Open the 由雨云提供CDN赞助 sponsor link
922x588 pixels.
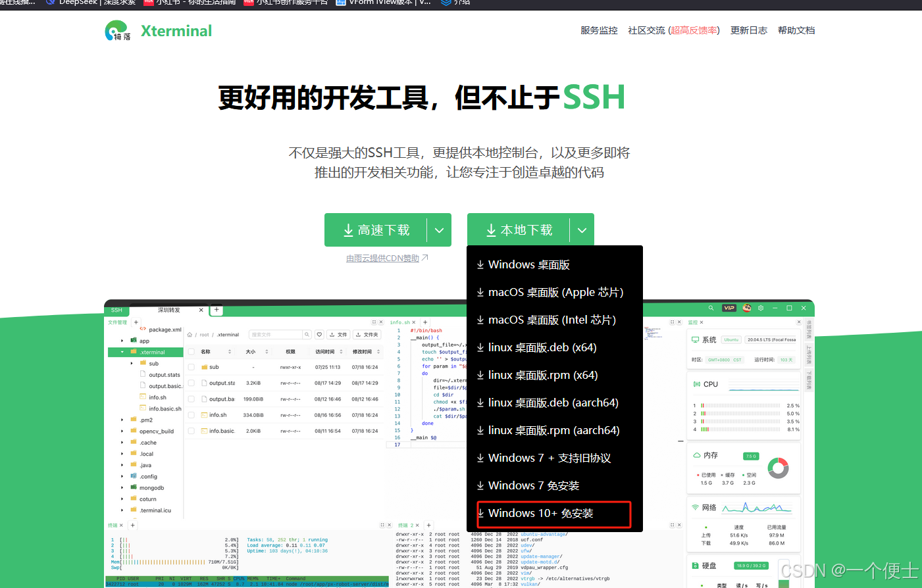click(387, 258)
